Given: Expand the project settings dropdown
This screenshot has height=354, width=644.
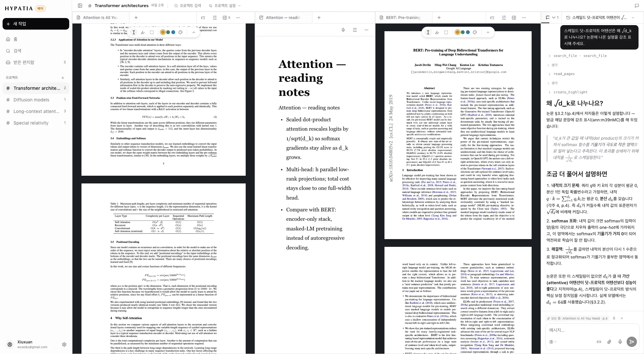Looking at the screenshot, I should click(225, 5).
